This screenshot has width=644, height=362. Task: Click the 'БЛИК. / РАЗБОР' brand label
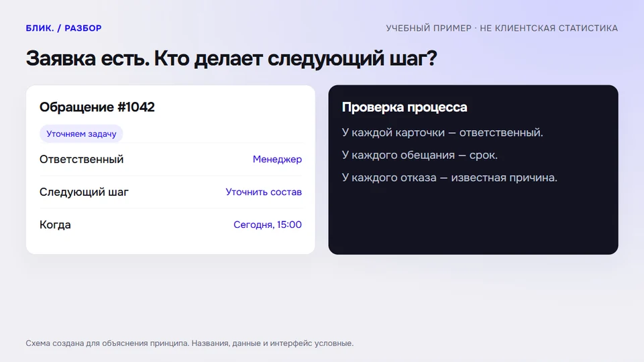pyautogui.click(x=64, y=28)
